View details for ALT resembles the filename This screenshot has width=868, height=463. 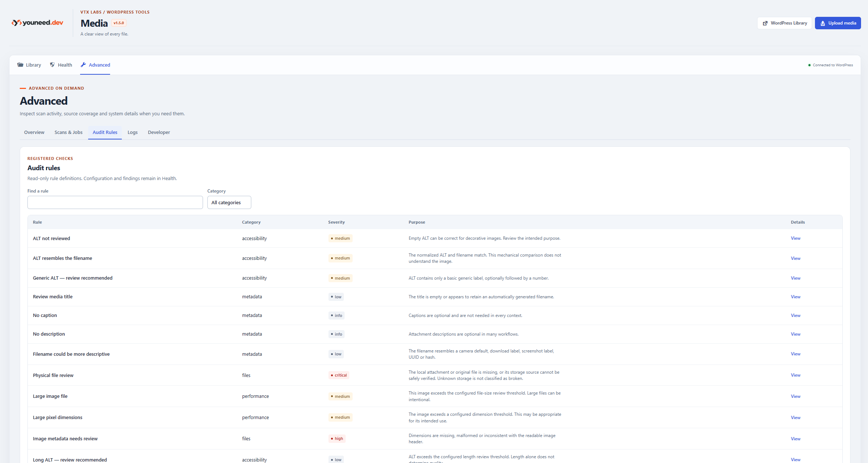[x=795, y=258]
